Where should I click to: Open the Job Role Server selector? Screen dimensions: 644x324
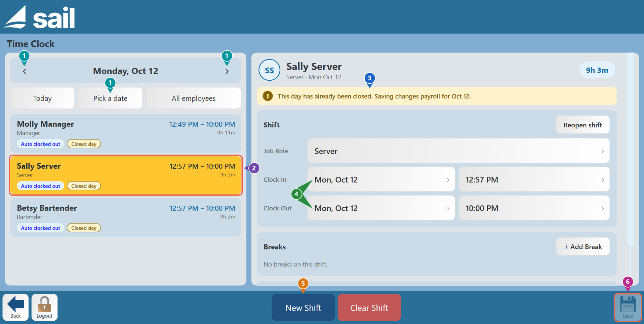pos(458,151)
